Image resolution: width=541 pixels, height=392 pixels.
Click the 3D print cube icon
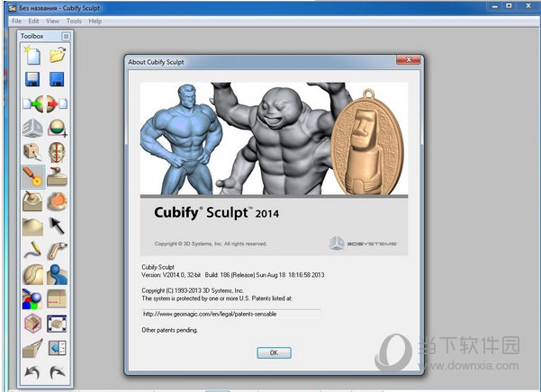[32, 323]
